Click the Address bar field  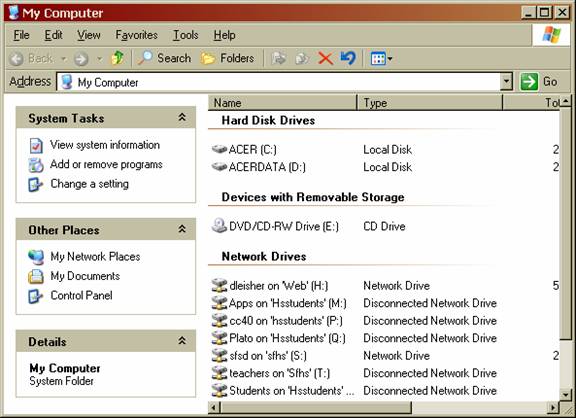[284, 82]
